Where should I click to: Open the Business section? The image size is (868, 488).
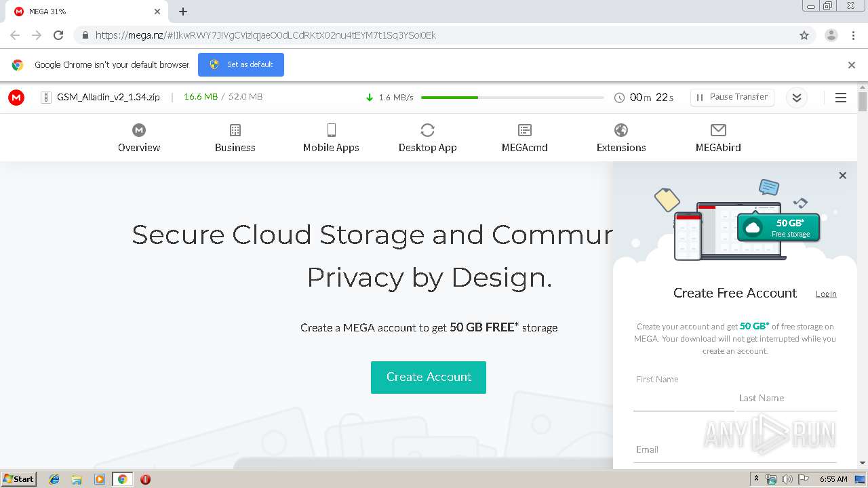point(235,138)
